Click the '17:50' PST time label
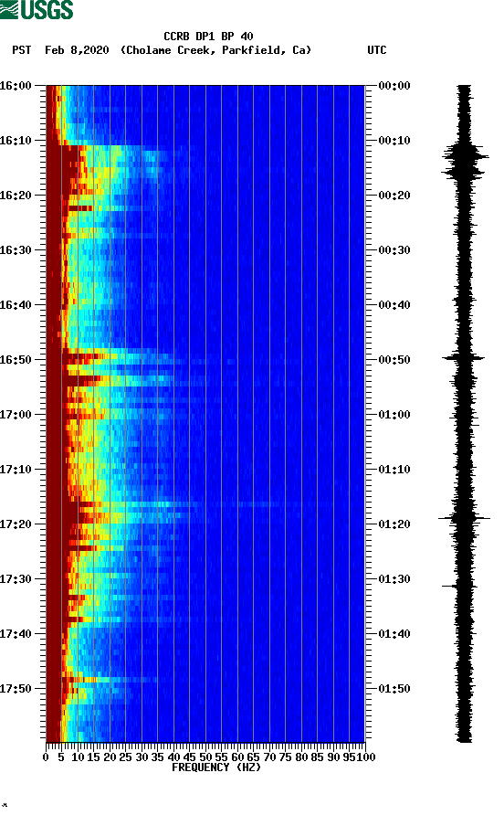Screen dimensions: 504x815 16,689
